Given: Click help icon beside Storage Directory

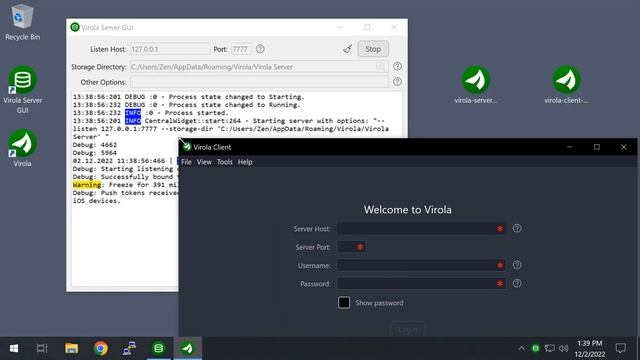Looking at the screenshot, I should point(397,66).
